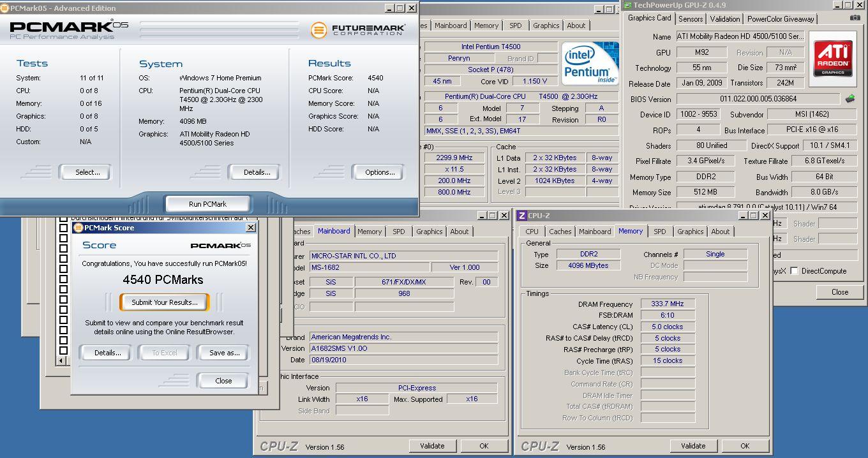
Task: Open About tab in top CPU-Z processor window
Action: coord(576,26)
